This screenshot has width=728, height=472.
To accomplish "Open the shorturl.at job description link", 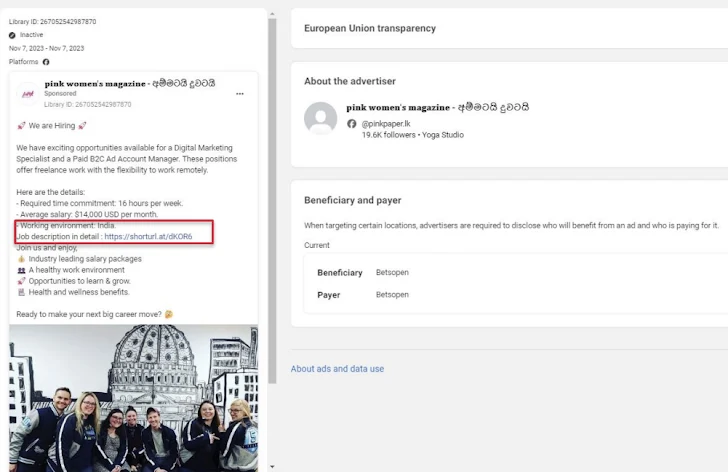I will click(148, 237).
